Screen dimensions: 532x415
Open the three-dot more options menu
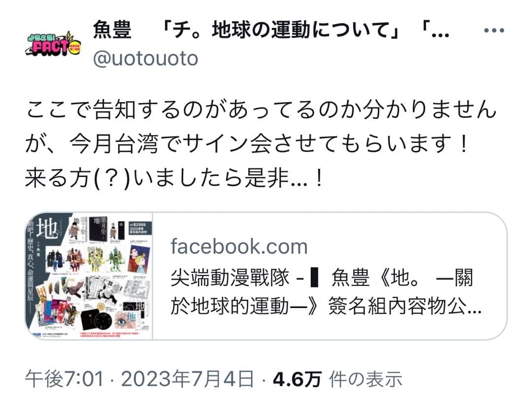pyautogui.click(x=494, y=31)
